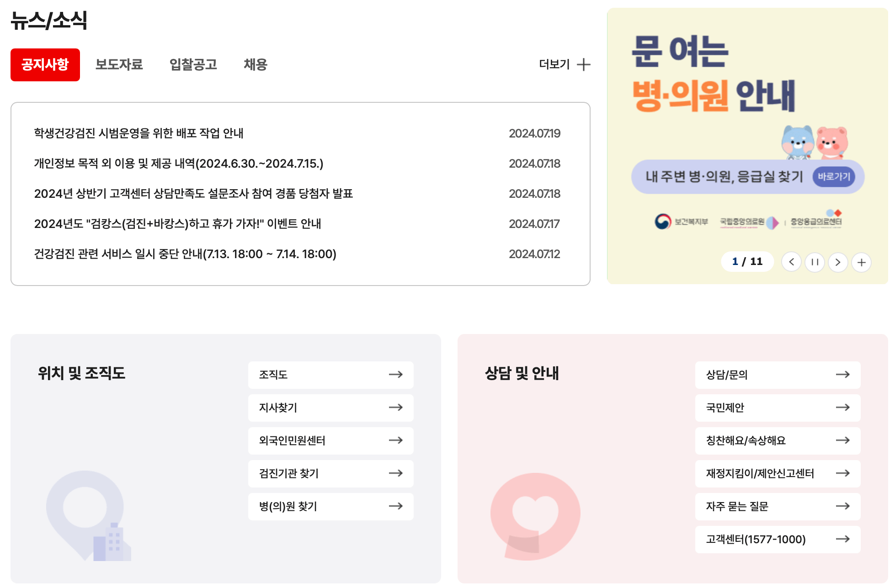
Task: Click the arrow icon beside 병(의)원 찾기
Action: coord(396,506)
